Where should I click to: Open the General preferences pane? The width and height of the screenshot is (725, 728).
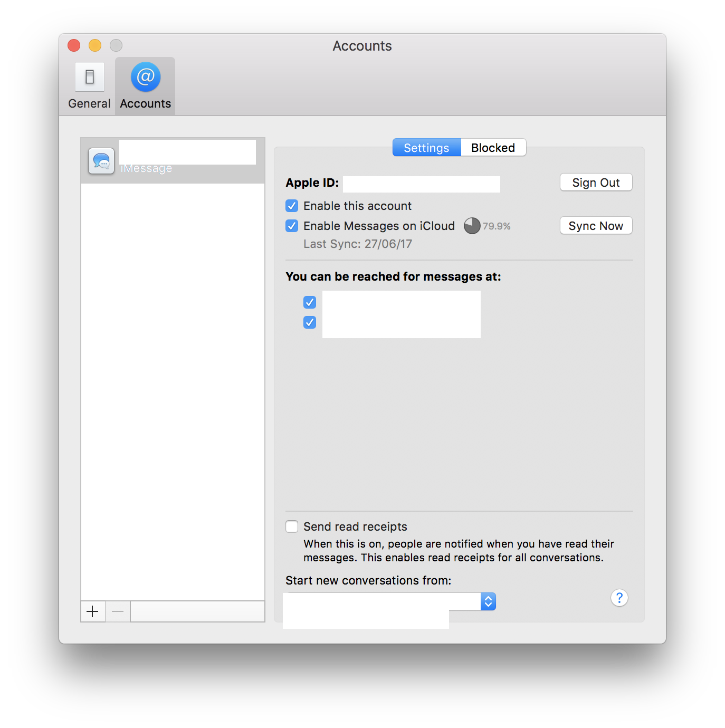[x=89, y=86]
